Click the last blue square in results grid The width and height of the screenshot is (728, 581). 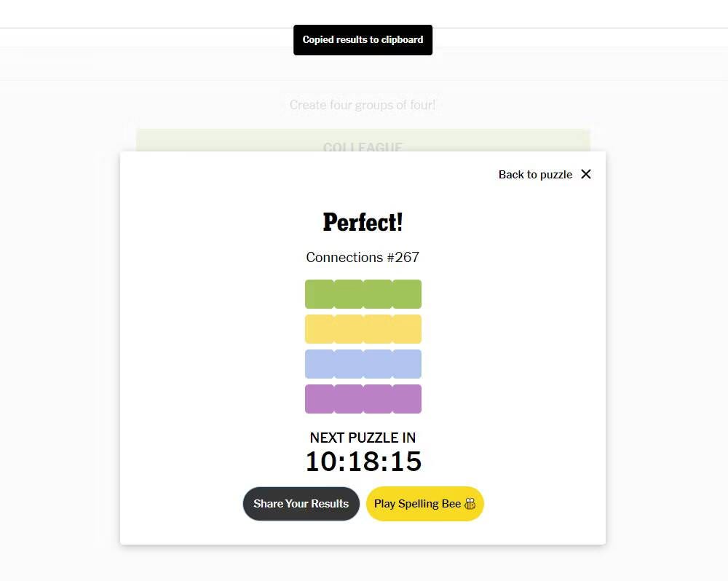point(407,364)
